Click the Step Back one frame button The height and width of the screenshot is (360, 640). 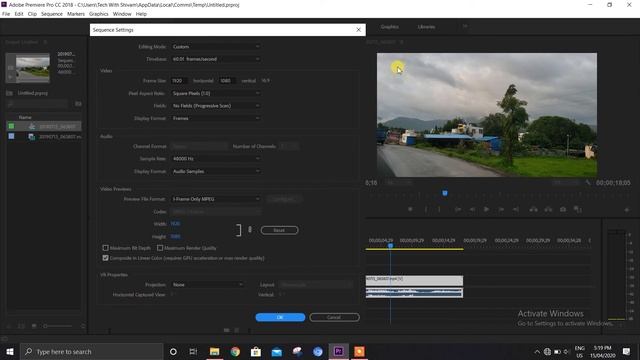(x=472, y=209)
